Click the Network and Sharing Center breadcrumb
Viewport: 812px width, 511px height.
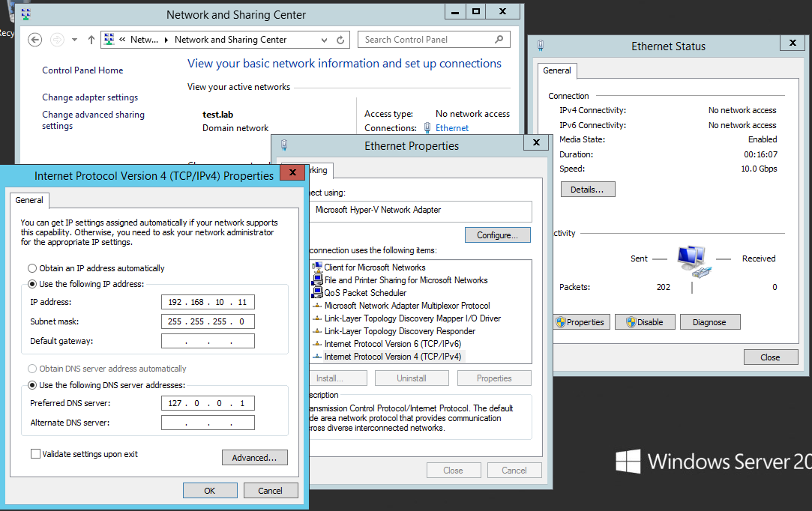pyautogui.click(x=230, y=40)
